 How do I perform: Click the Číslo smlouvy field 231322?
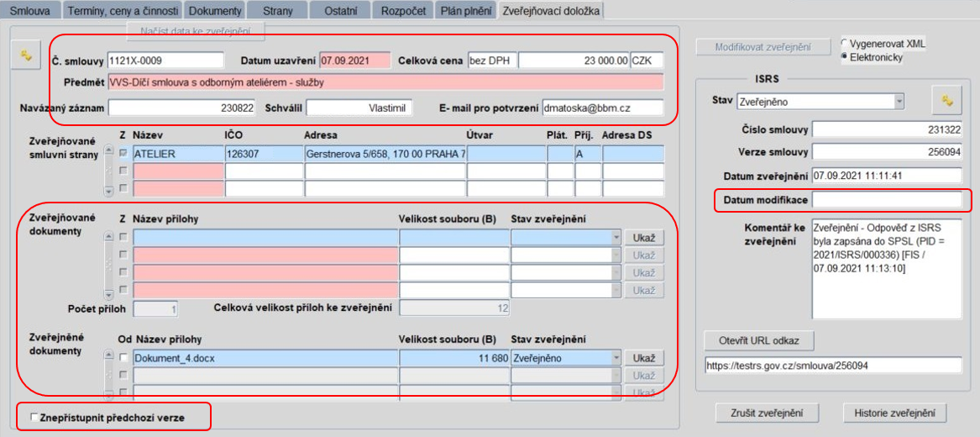[886, 129]
